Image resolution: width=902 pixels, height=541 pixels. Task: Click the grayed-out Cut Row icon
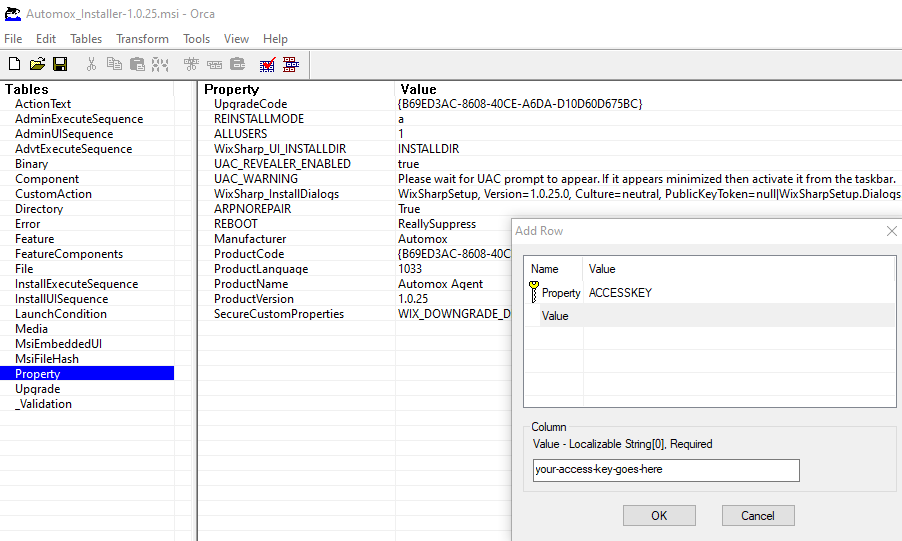[x=160, y=64]
